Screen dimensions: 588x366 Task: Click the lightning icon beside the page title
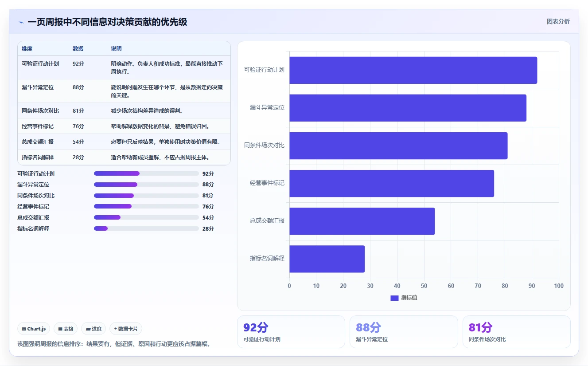point(21,22)
